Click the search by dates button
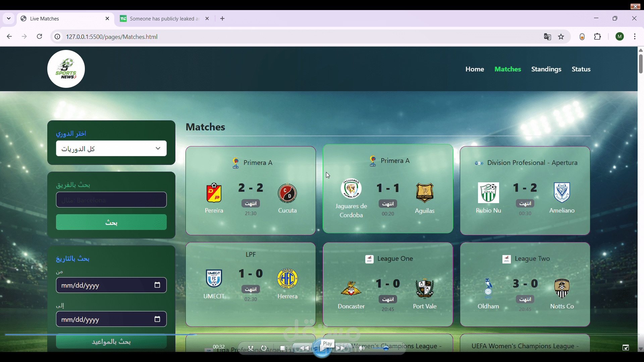The width and height of the screenshot is (644, 362). coord(111,342)
